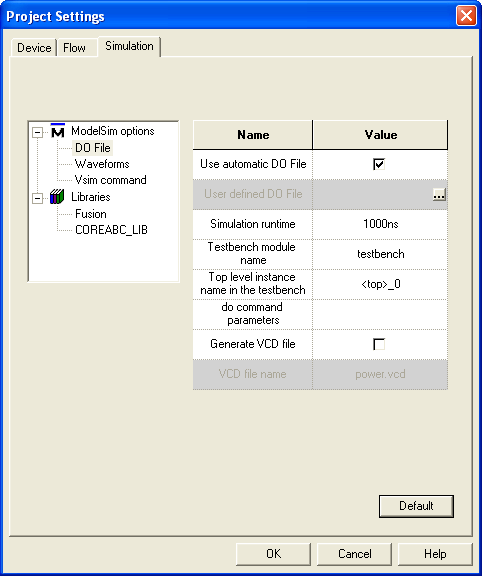Select COREABC_LIB library entry
This screenshot has width=482, height=576.
pyautogui.click(x=111, y=230)
